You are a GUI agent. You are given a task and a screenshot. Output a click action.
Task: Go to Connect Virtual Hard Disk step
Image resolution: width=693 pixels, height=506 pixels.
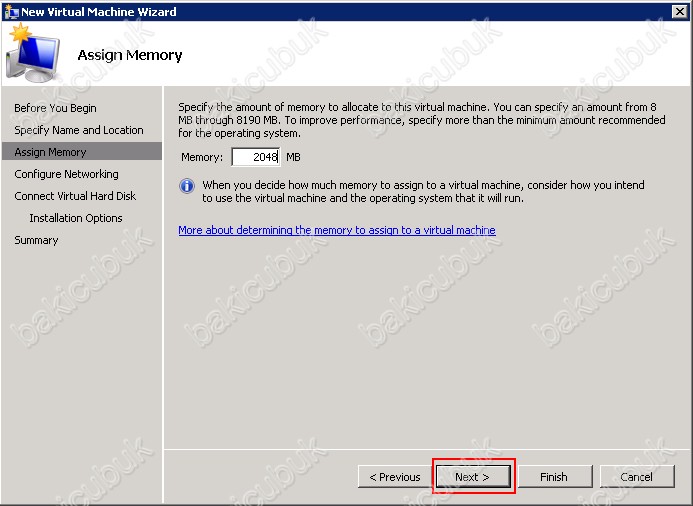coord(75,196)
